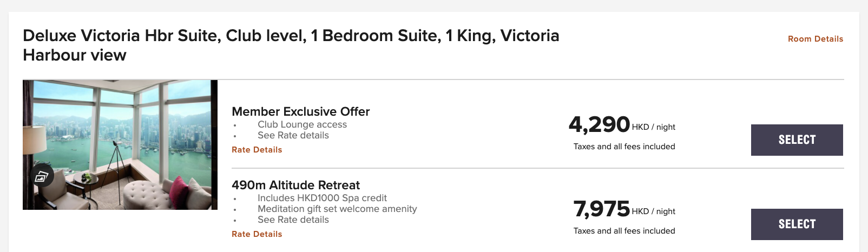The image size is (868, 252).
Task: Click the Deluxe Victoria Hbr Suite title
Action: click(x=291, y=45)
